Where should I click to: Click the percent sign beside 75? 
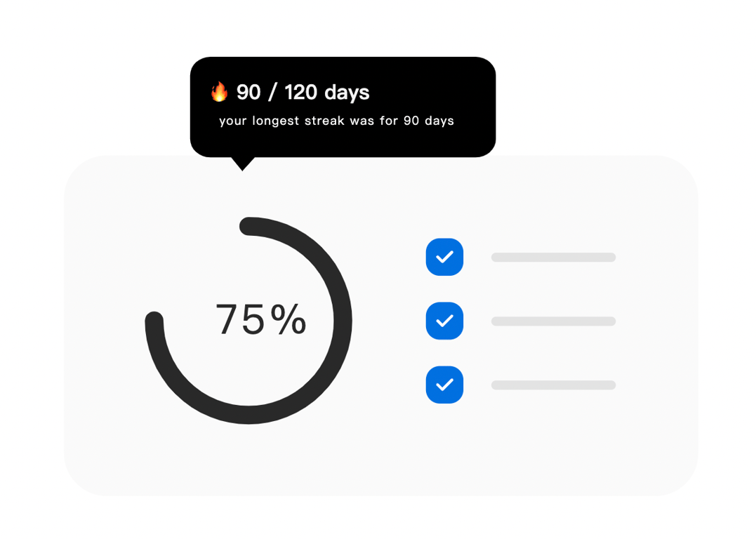click(289, 320)
